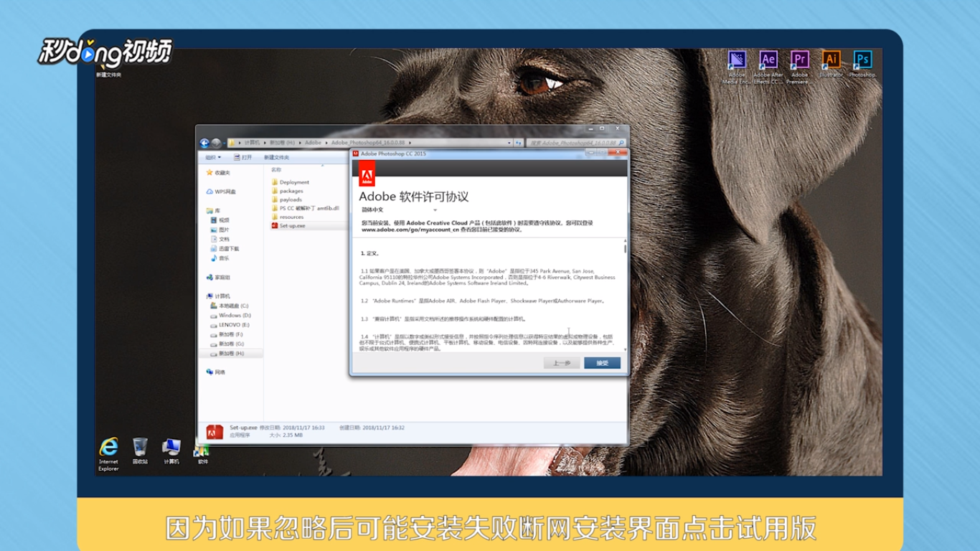Click the 接受 (Accept) button
980x551 pixels.
(601, 363)
